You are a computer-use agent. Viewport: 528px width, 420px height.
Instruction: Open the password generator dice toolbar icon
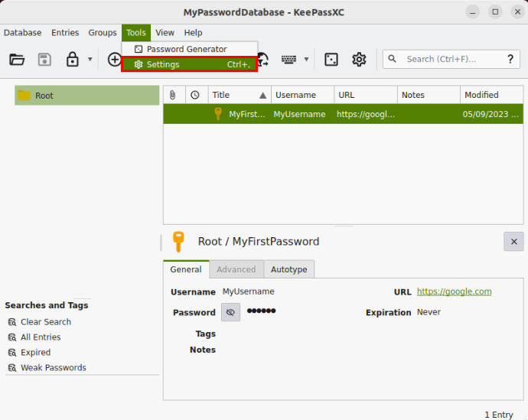click(331, 60)
